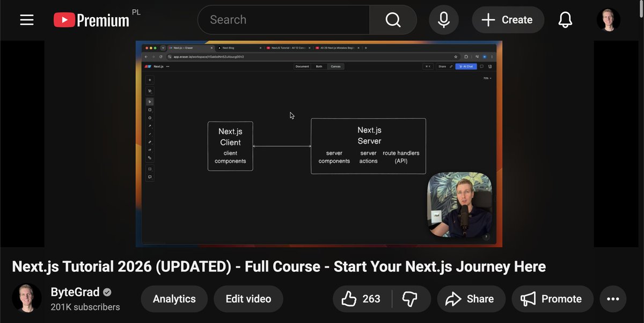Screen dimensions: 644x323
Task: Select the ellipse shape tool in Eraser toolbar
Action: point(150,118)
